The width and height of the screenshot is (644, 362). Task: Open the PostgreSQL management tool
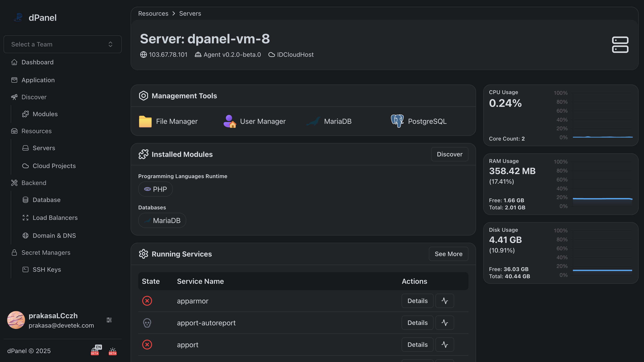coord(419,121)
